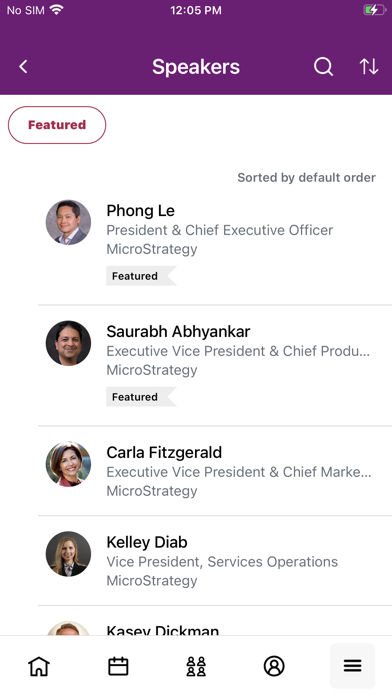The width and height of the screenshot is (392, 696).
Task: Tap Kelley Diab's avatar photo
Action: pyautogui.click(x=68, y=554)
